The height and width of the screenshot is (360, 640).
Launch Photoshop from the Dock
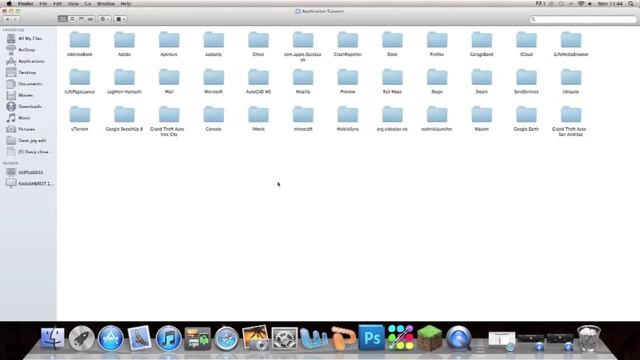[x=371, y=338]
